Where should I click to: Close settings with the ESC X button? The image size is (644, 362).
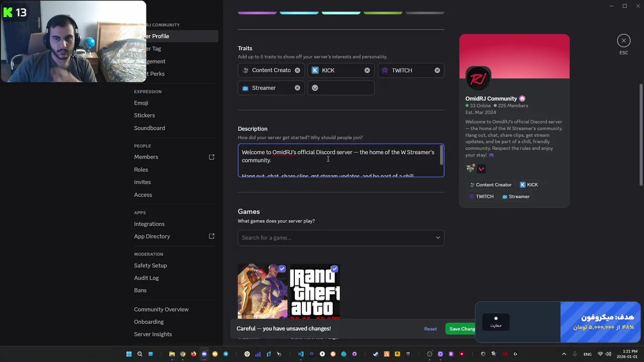pos(623,40)
